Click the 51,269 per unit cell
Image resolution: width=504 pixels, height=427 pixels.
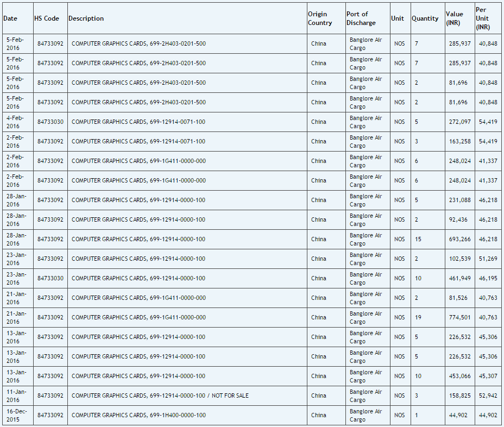[488, 259]
